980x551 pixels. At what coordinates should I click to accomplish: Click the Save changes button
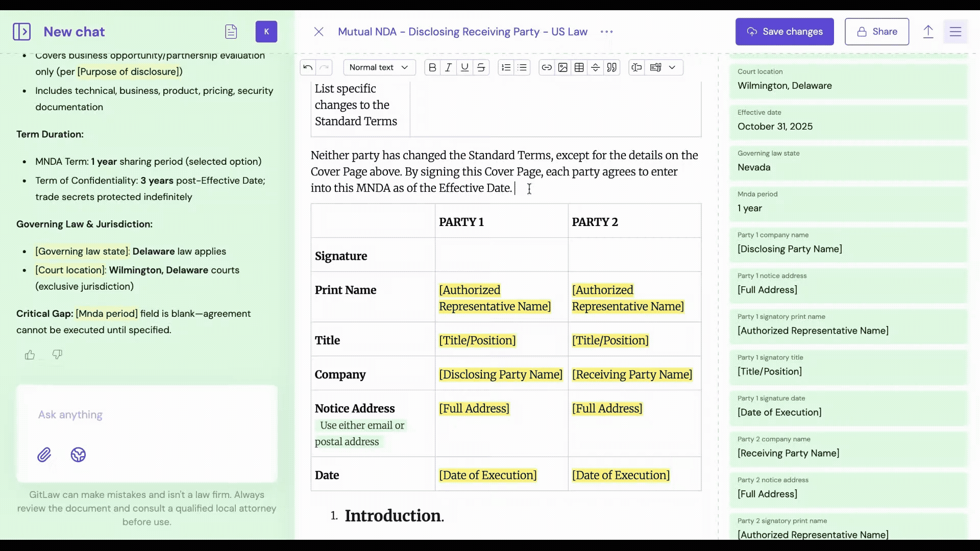coord(785,32)
